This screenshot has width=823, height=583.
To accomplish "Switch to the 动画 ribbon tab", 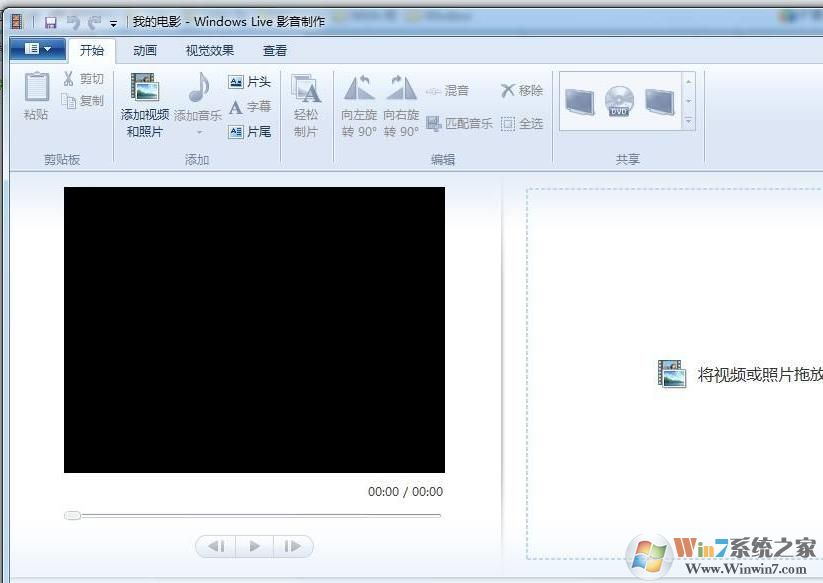I will click(145, 50).
